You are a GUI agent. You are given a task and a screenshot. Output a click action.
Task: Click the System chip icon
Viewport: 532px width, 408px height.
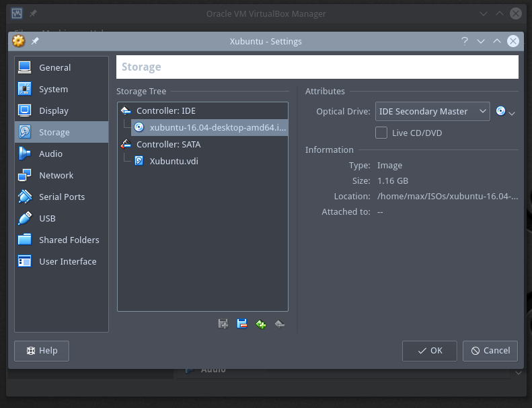[x=25, y=89]
